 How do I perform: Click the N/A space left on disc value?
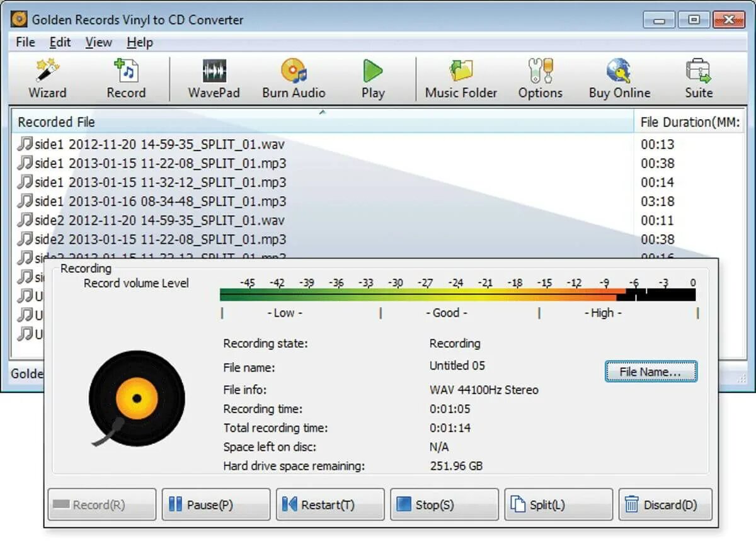point(439,447)
